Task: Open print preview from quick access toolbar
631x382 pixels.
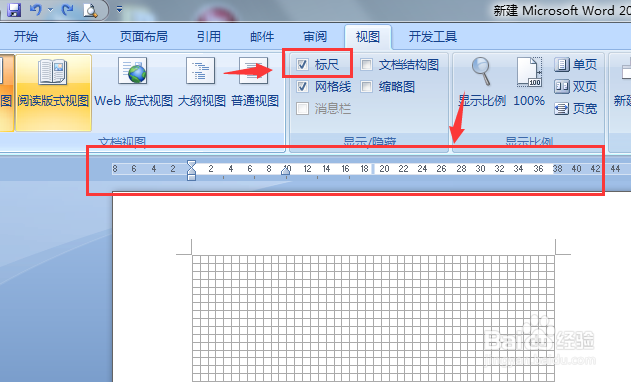Action: pyautogui.click(x=90, y=10)
